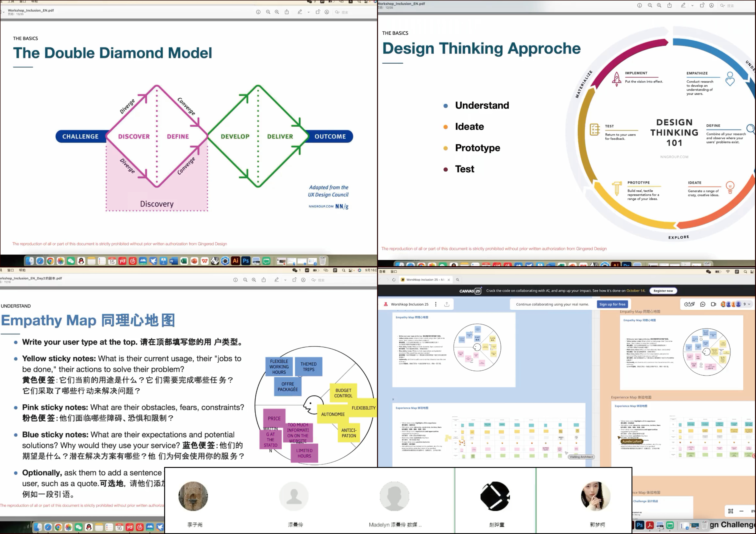Open the Miro board chat comments icon
The image size is (756, 534).
[x=702, y=304]
